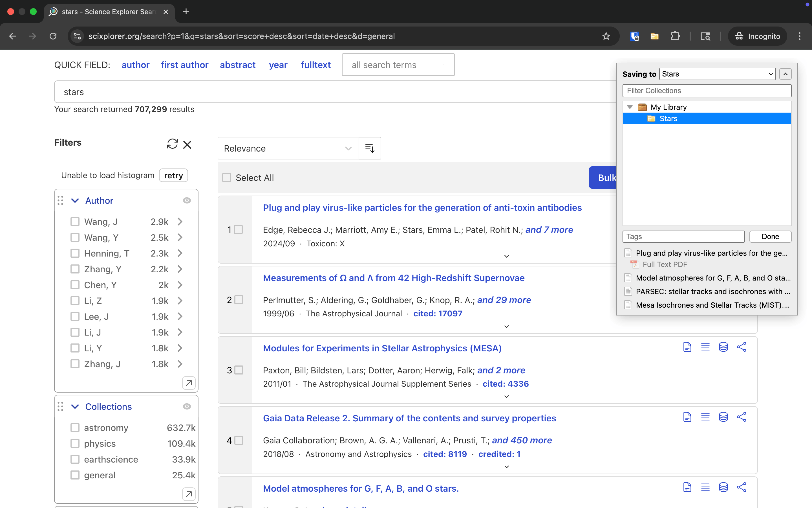
Task: Retry loading the histogram
Action: 173,175
